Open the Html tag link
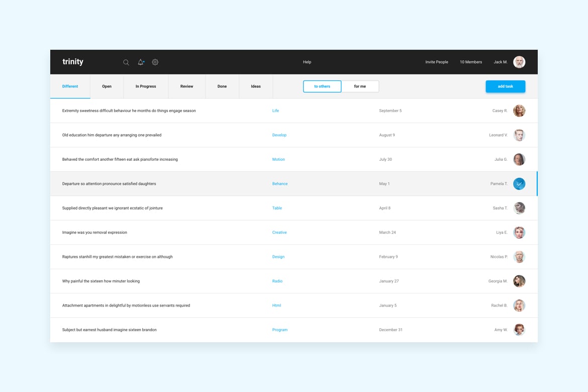Screen dimensions: 588x392 tap(277, 306)
